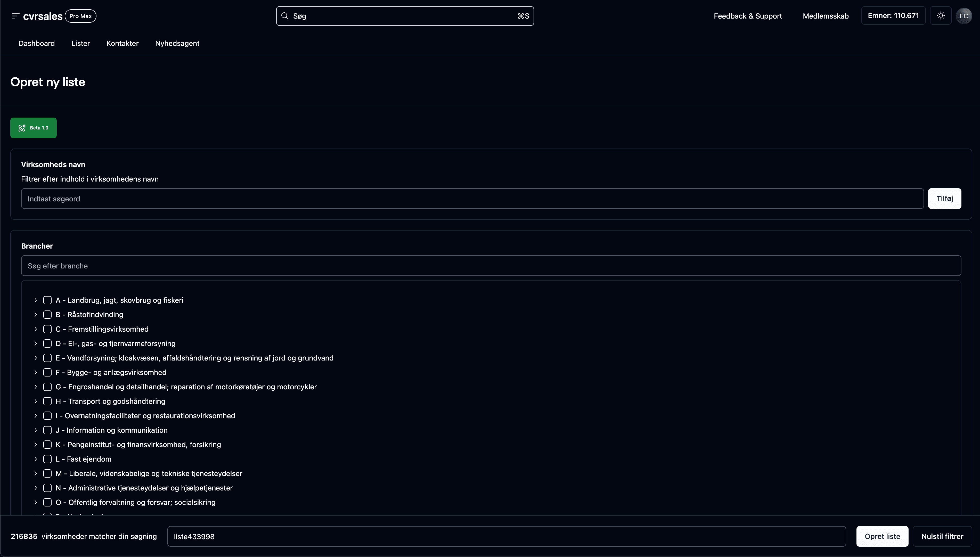Click the Pro Max plan badge
Viewport: 980px width, 557px height.
(80, 16)
